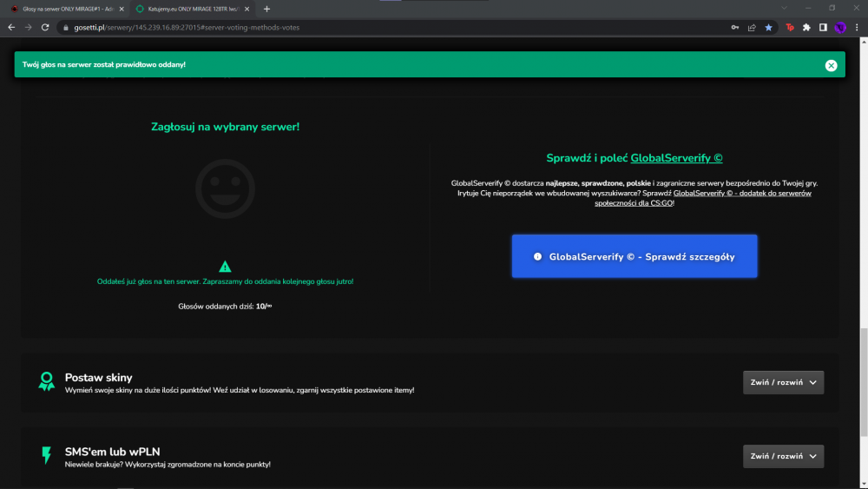The image size is (868, 489).
Task: Open the red Tp extension icon
Action: coord(790,27)
